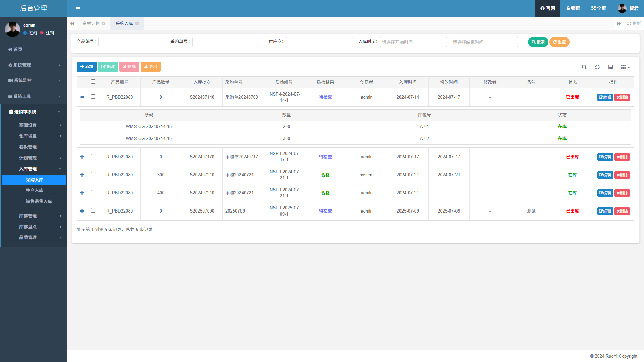Open the columns grid dropdown
Screen dimensions: 644x362
click(x=625, y=67)
